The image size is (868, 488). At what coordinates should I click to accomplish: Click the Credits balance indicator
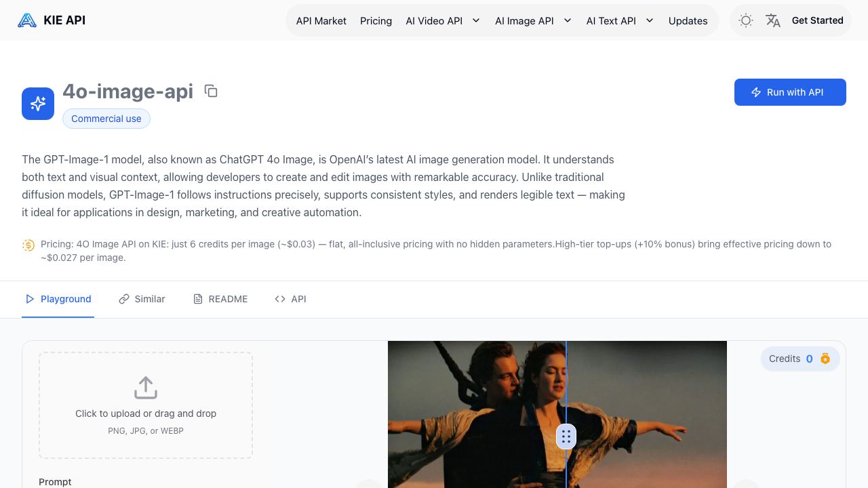pyautogui.click(x=800, y=359)
